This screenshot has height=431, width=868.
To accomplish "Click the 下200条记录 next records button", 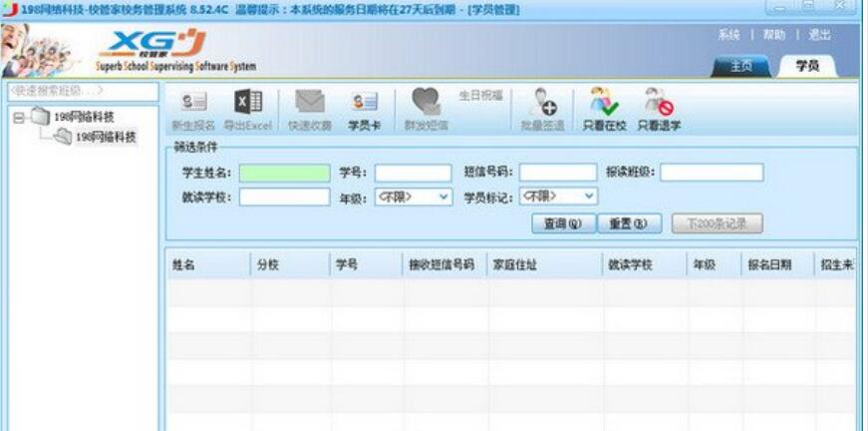I will [718, 223].
